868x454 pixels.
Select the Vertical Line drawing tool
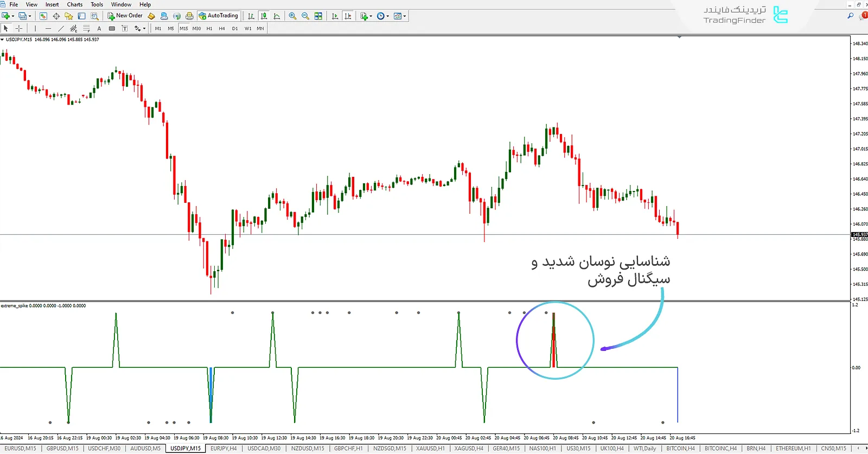(x=35, y=28)
